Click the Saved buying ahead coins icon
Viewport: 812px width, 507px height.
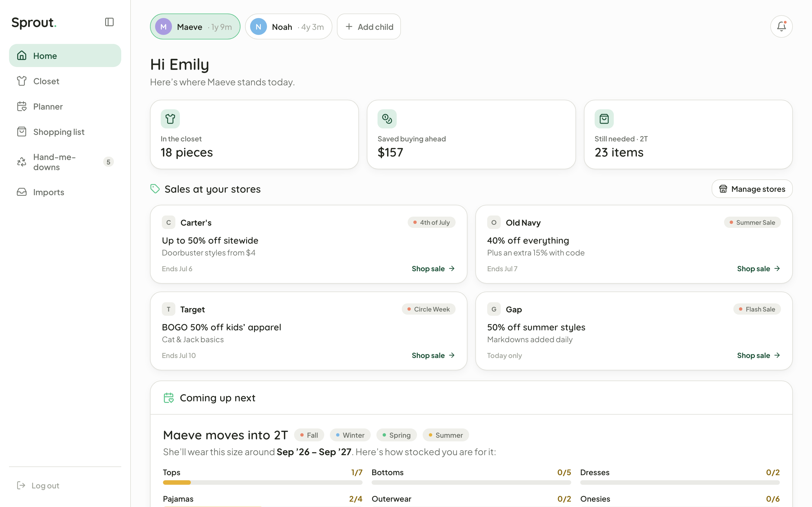(387, 119)
